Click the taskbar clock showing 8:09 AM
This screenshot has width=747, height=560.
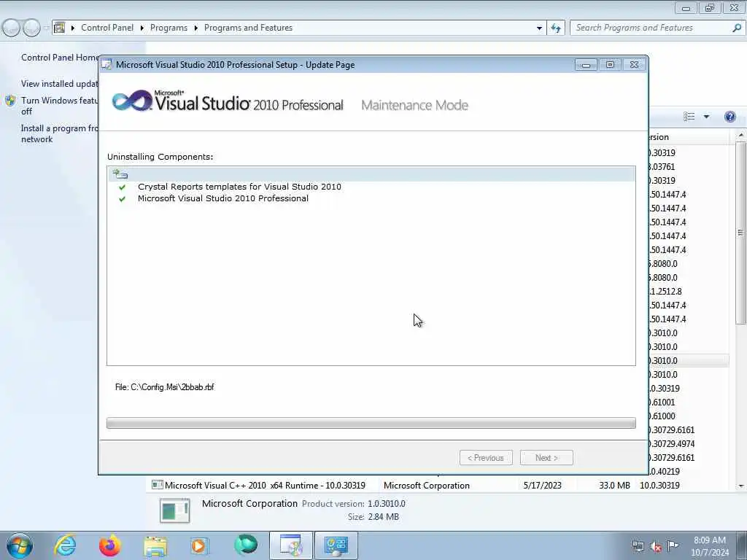709,545
